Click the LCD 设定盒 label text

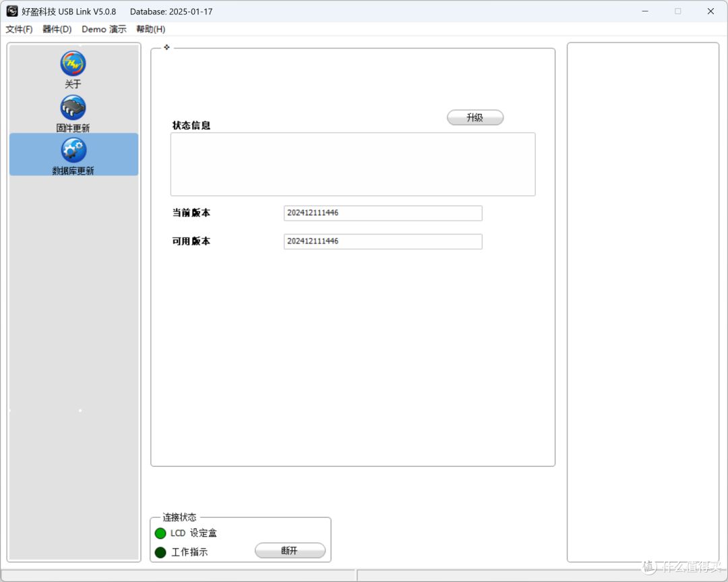coord(193,533)
